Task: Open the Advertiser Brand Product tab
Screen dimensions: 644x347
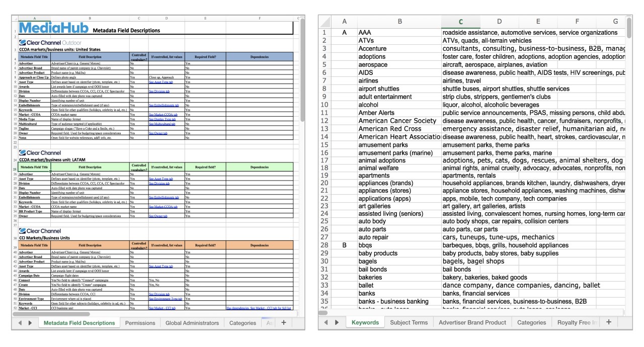Action: click(472, 322)
